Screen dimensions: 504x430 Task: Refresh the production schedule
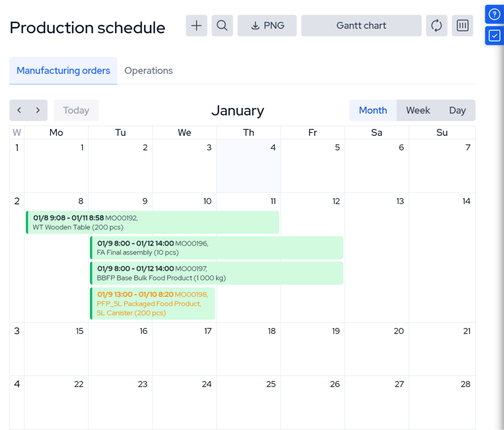[436, 26]
